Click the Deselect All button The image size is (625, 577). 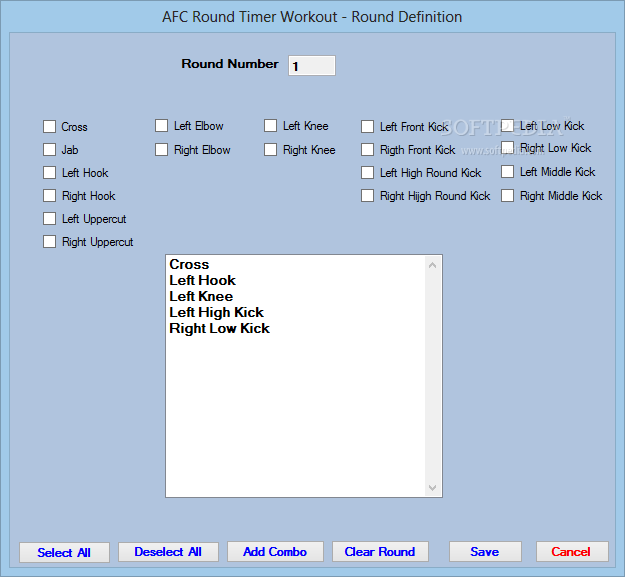pyautogui.click(x=168, y=552)
